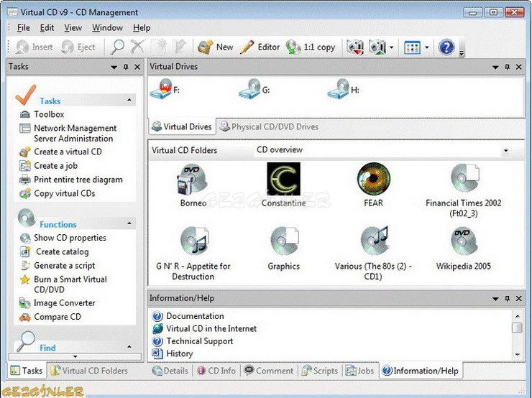Image resolution: width=532 pixels, height=398 pixels.
Task: Open the Help menu
Action: pos(142,28)
